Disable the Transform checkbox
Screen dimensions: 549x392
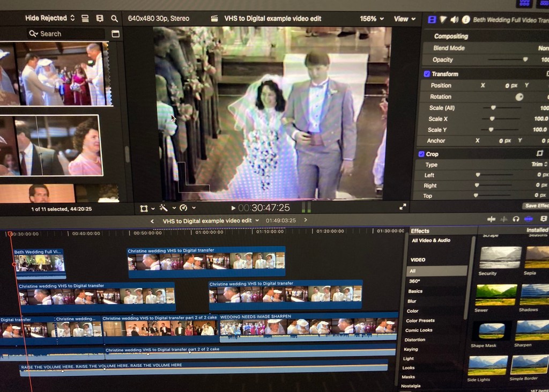tap(427, 74)
